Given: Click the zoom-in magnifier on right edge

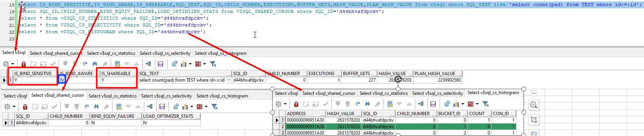Looking at the screenshot, I should [x=534, y=105].
